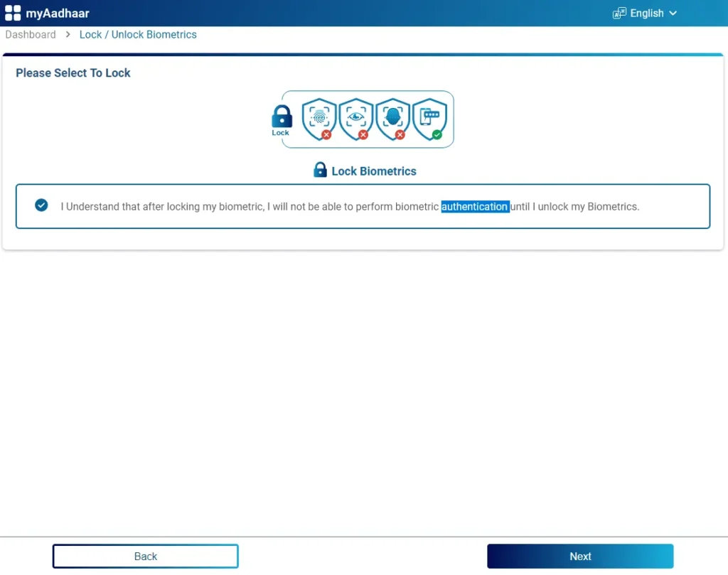Click the myAadhaar grid logo icon

13,13
